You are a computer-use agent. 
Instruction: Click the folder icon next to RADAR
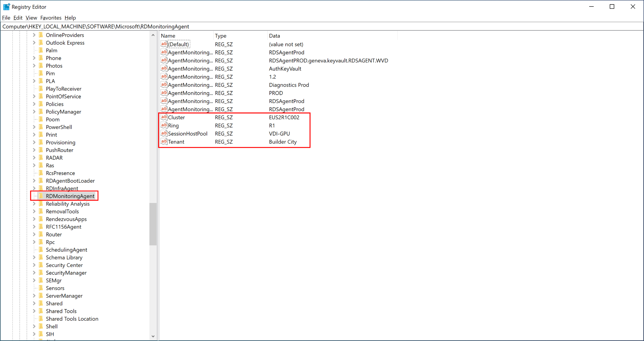pos(41,158)
